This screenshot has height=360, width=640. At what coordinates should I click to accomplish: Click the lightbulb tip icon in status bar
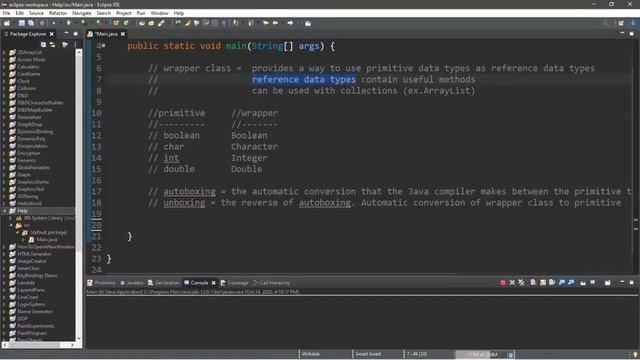635,354
